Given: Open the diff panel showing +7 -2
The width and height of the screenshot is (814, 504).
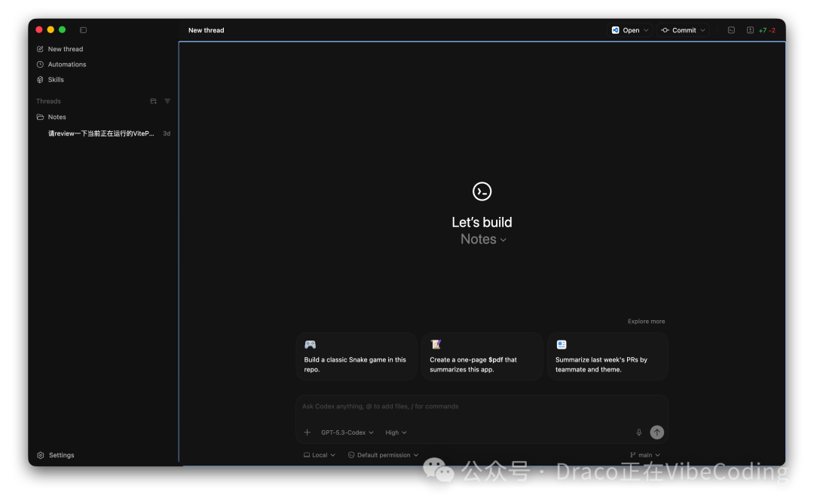Looking at the screenshot, I should click(761, 30).
